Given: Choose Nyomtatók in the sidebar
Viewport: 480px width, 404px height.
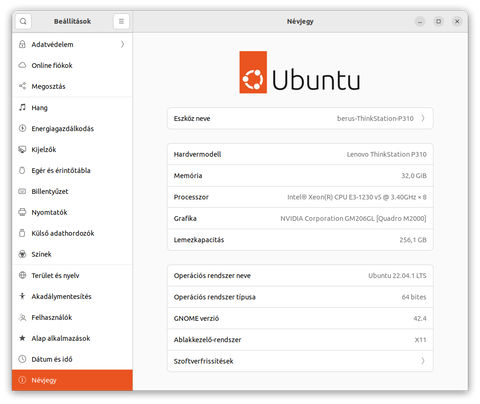Looking at the screenshot, I should point(72,212).
